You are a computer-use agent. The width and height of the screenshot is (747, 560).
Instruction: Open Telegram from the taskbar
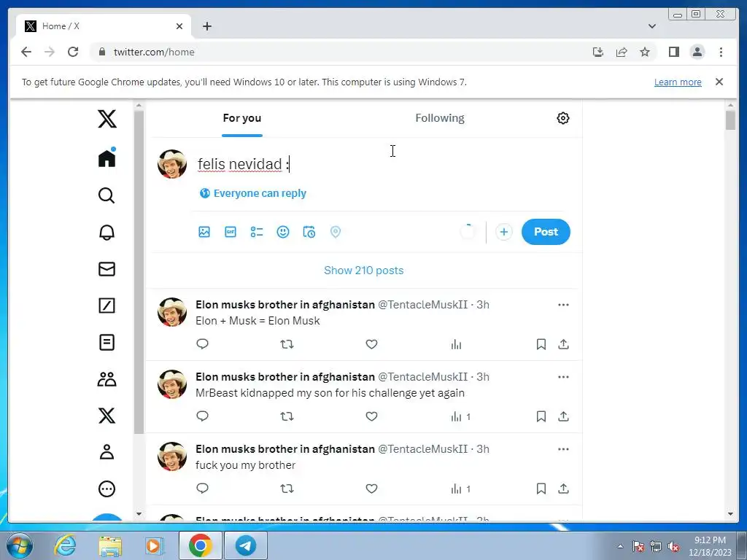pyautogui.click(x=246, y=545)
